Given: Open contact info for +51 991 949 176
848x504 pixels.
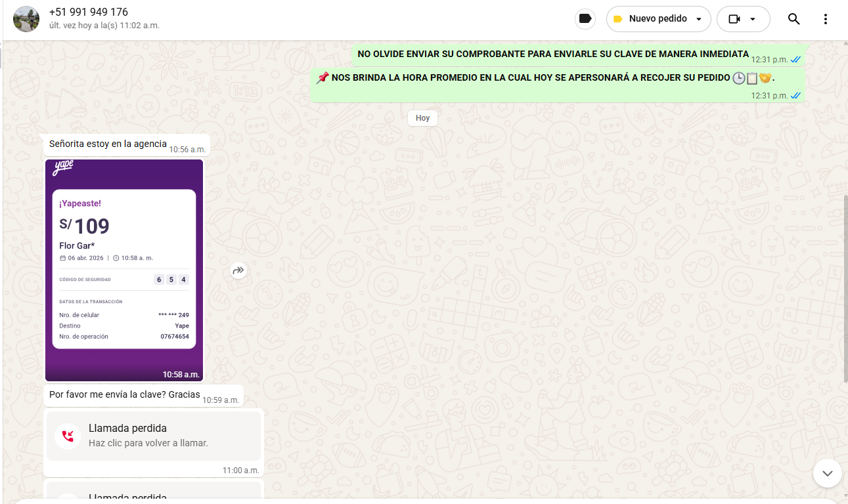Looking at the screenshot, I should coord(89,12).
